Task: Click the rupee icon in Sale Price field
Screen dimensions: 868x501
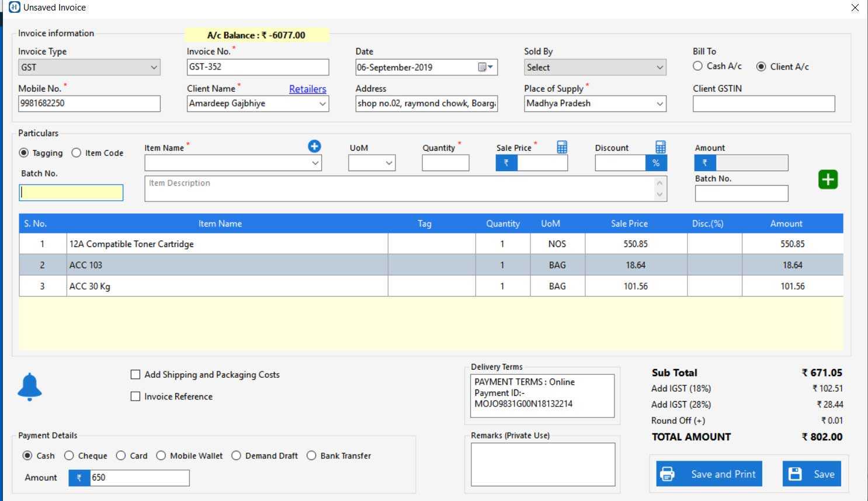Action: 506,163
